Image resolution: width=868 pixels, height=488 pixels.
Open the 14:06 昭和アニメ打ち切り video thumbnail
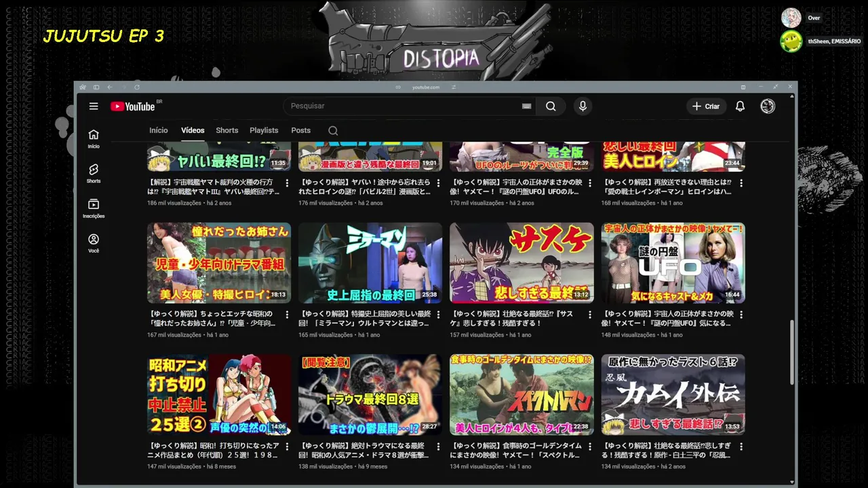click(x=219, y=394)
